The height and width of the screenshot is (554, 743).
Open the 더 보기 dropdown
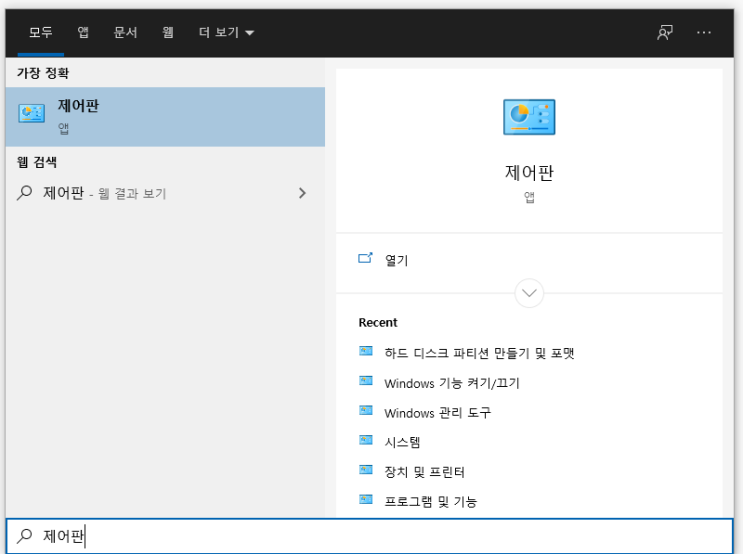226,32
